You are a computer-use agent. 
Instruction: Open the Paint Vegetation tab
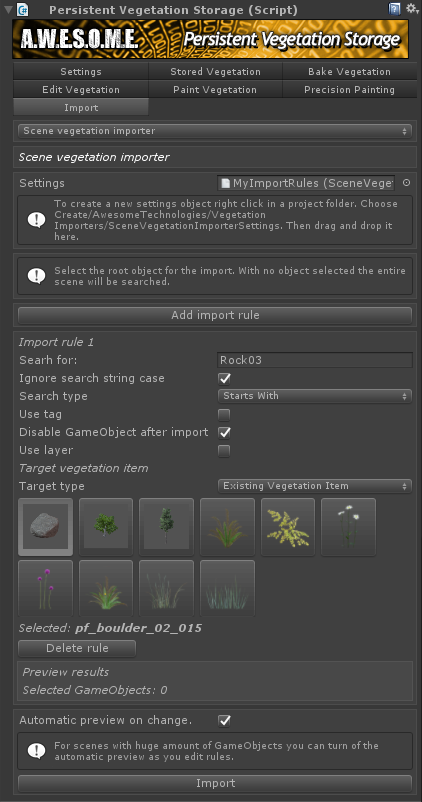click(x=215, y=90)
